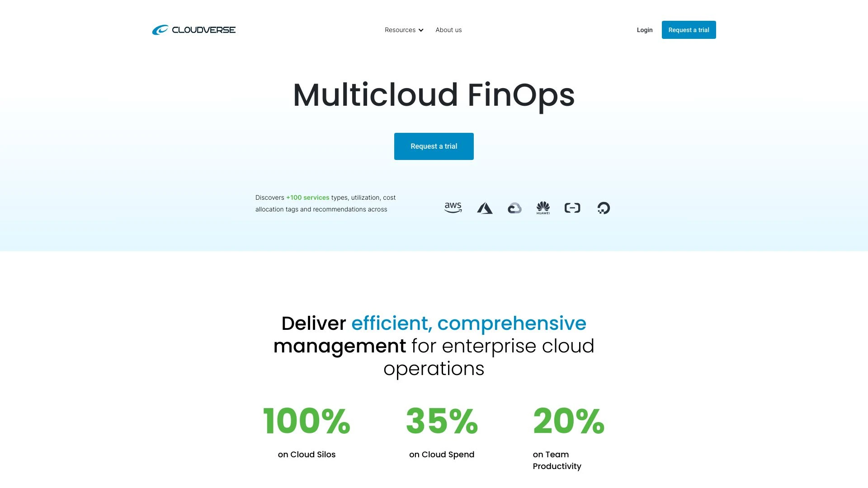Click the AWS cloud provider icon

[453, 207]
